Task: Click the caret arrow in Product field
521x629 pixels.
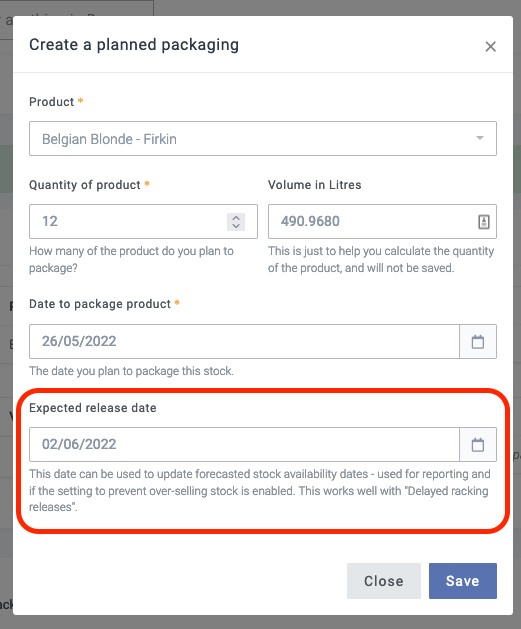Action: pyautogui.click(x=479, y=138)
